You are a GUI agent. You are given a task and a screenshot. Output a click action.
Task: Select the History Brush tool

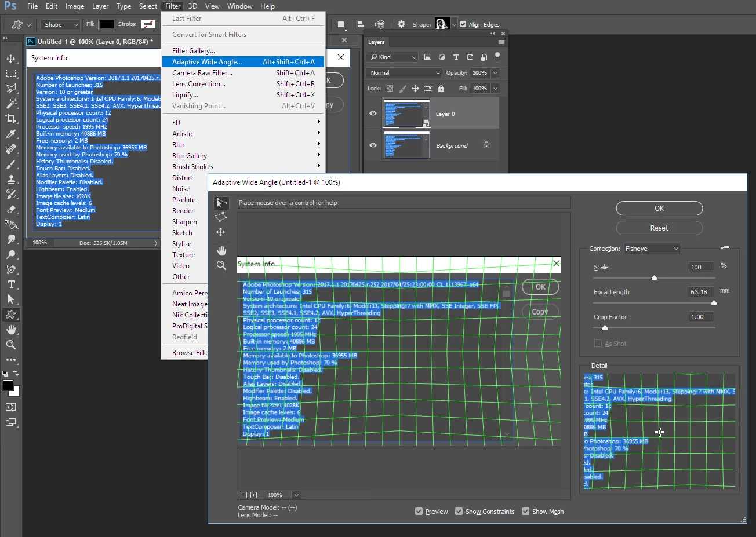tap(11, 194)
